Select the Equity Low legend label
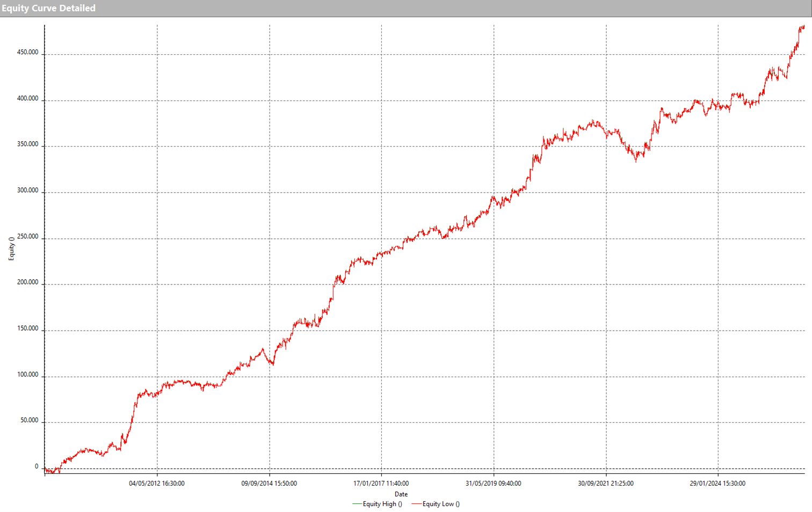812x512 pixels. click(441, 504)
